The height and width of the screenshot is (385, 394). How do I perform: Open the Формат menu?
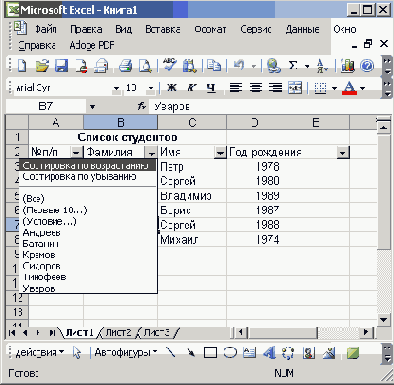pos(210,29)
